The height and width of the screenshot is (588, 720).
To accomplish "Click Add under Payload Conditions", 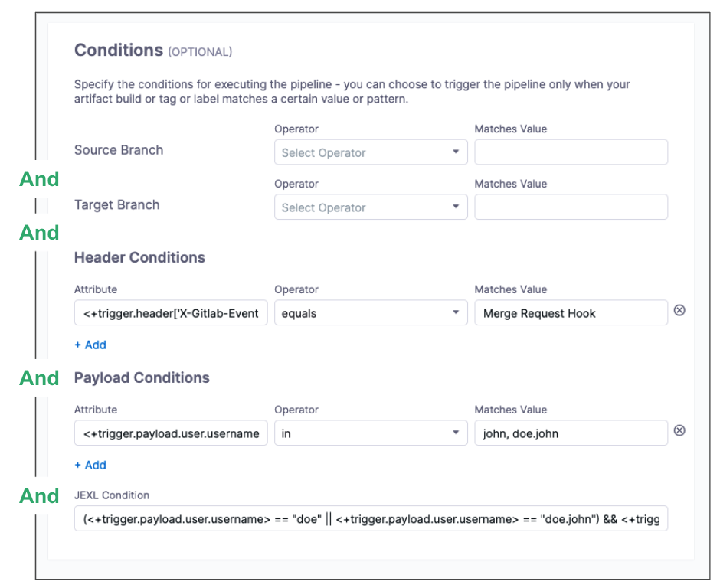I will [90, 465].
